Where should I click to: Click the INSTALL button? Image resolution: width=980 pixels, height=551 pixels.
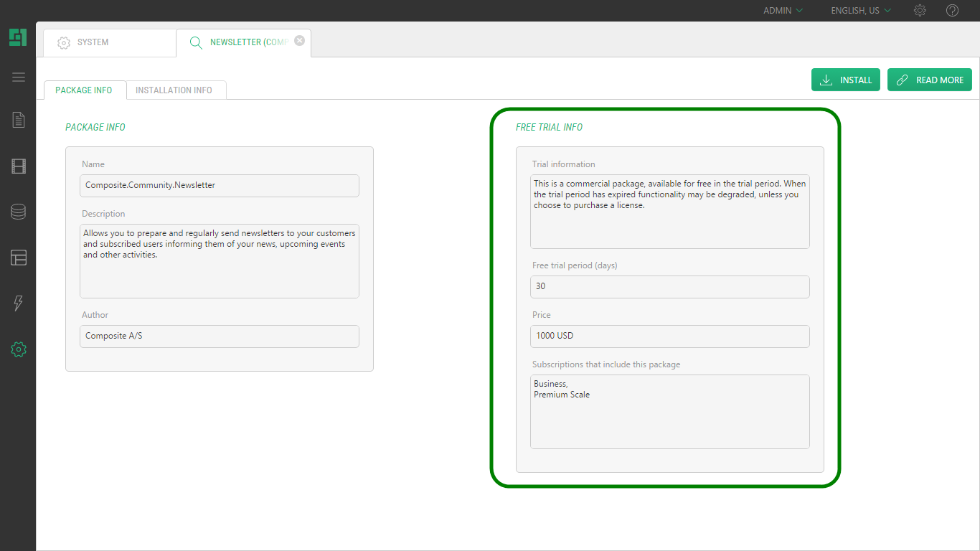(x=846, y=80)
